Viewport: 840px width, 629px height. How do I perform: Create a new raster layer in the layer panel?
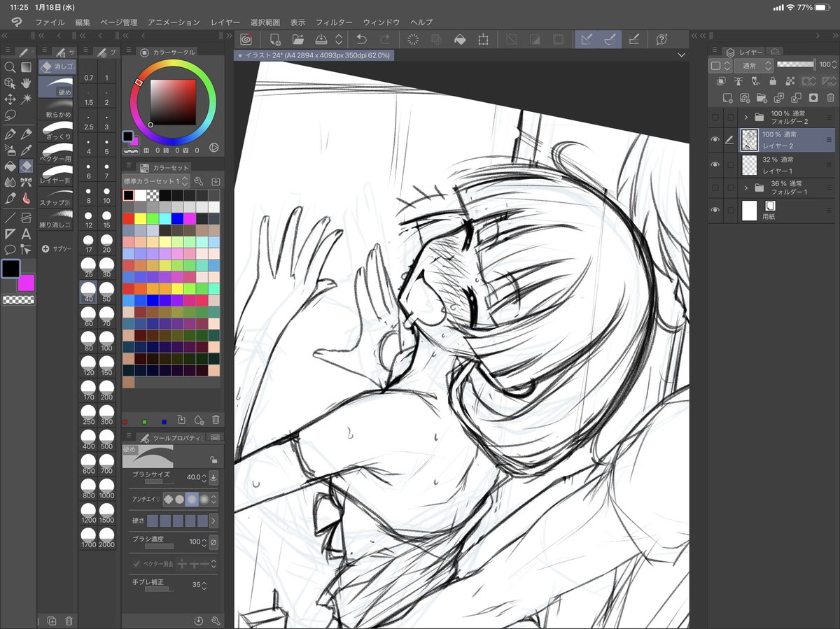727,97
